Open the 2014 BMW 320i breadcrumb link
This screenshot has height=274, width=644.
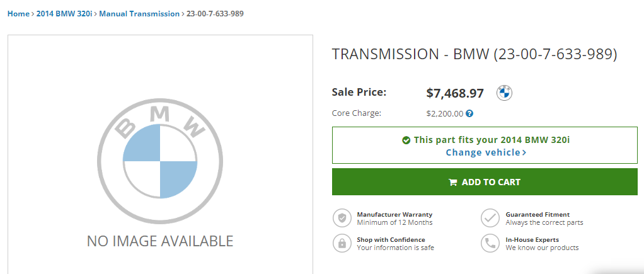coord(64,13)
